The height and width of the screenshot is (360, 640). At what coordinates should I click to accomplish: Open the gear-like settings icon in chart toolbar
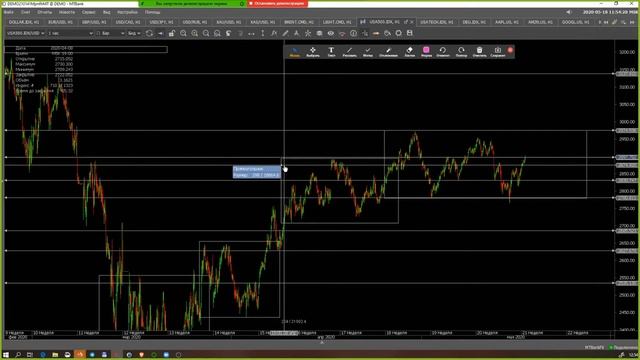[x=398, y=33]
